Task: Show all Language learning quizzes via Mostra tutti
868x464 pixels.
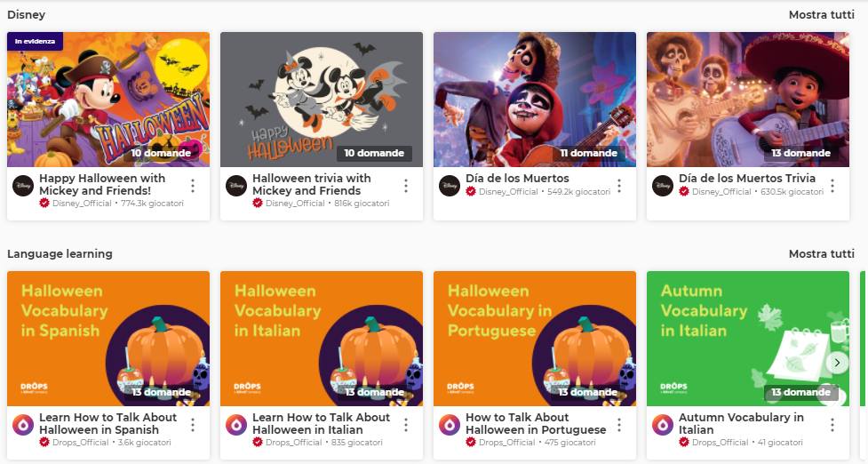Action: pyautogui.click(x=821, y=254)
